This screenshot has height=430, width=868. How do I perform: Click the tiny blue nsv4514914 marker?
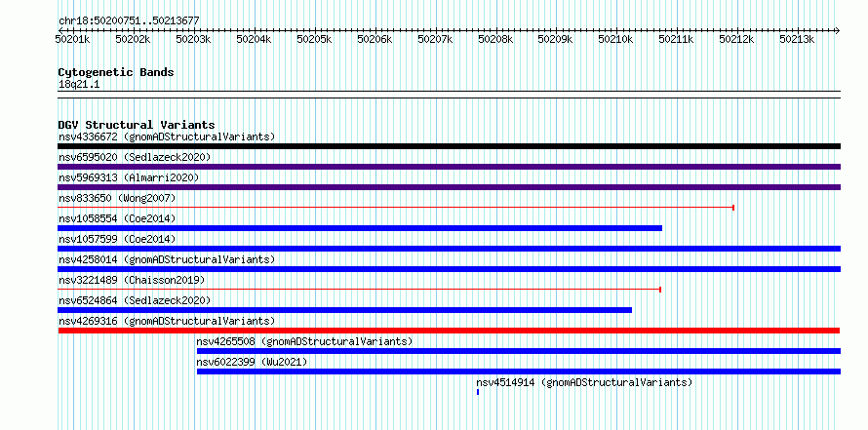pos(478,392)
